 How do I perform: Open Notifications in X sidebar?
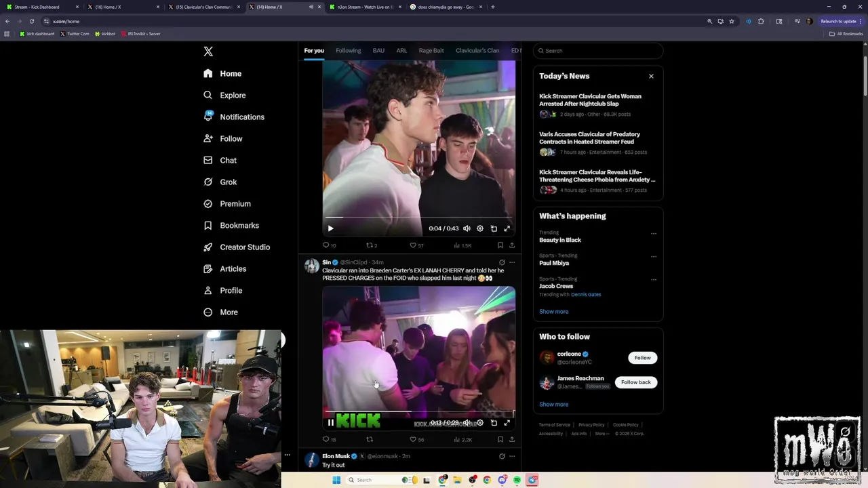[x=234, y=117]
